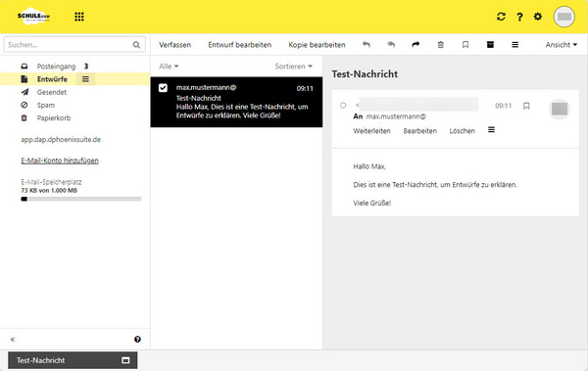Click Entwurf bearbeiten
The image size is (588, 371).
click(240, 45)
